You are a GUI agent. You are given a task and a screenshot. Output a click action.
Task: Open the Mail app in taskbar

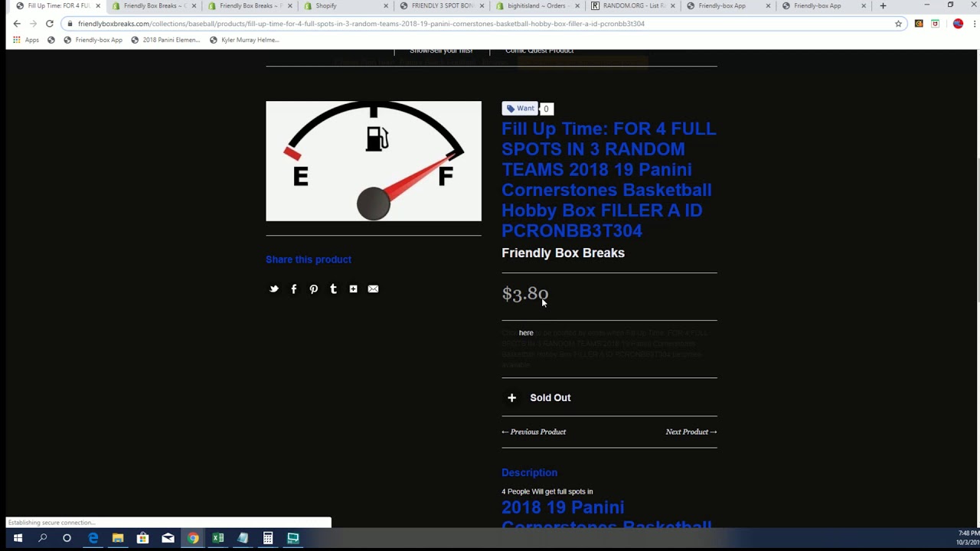tap(168, 539)
